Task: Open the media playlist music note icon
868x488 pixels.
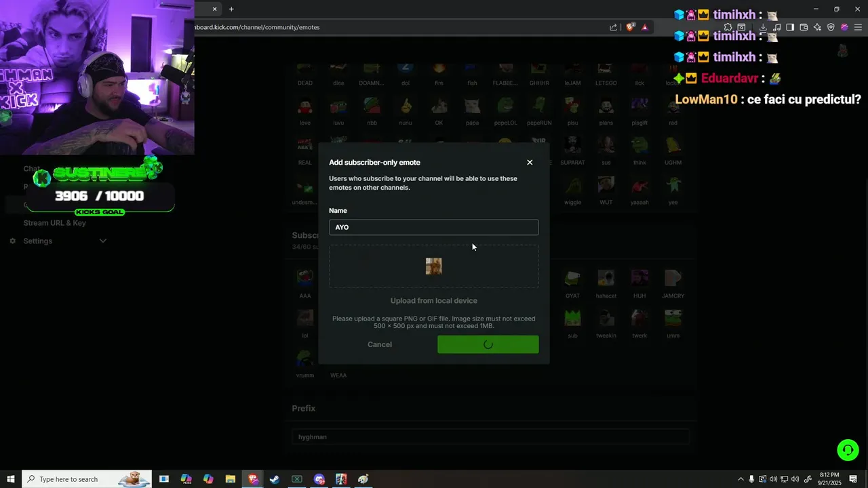Action: pos(777,27)
